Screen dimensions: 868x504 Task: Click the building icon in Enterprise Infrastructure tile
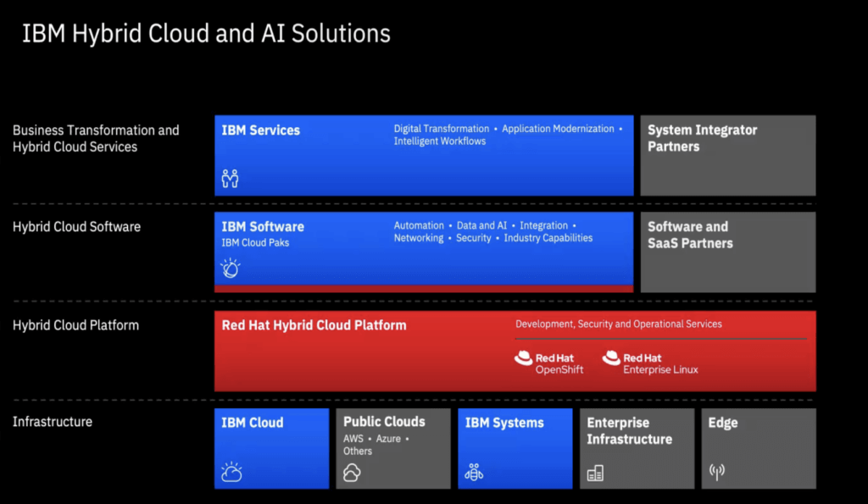point(595,473)
